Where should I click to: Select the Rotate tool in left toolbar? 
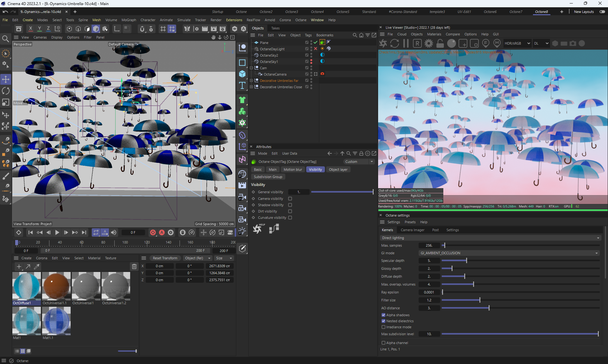(6, 91)
